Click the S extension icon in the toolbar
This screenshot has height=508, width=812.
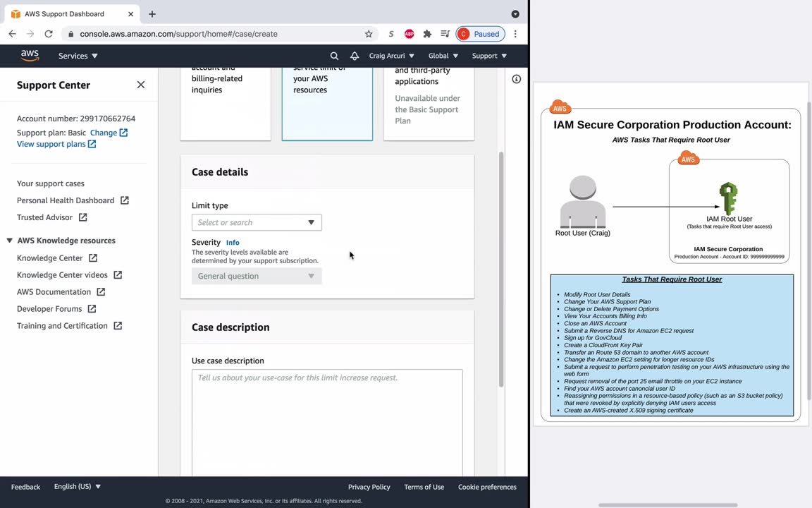click(x=391, y=34)
